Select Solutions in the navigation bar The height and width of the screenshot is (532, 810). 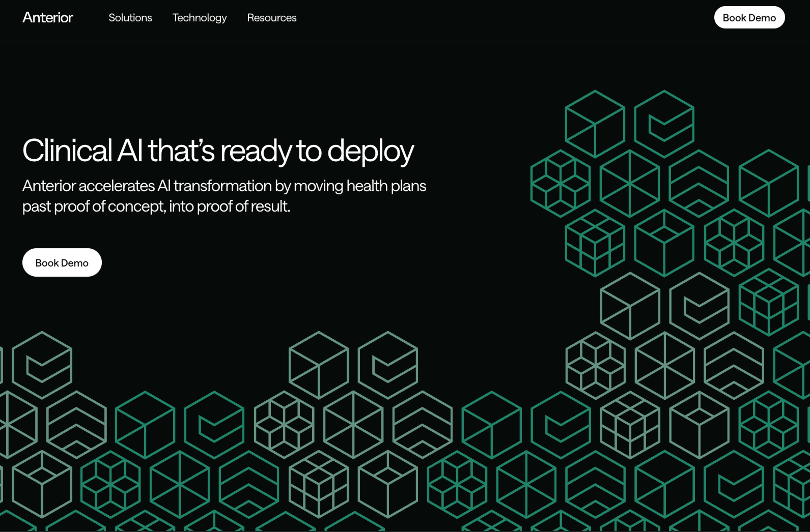[130, 18]
